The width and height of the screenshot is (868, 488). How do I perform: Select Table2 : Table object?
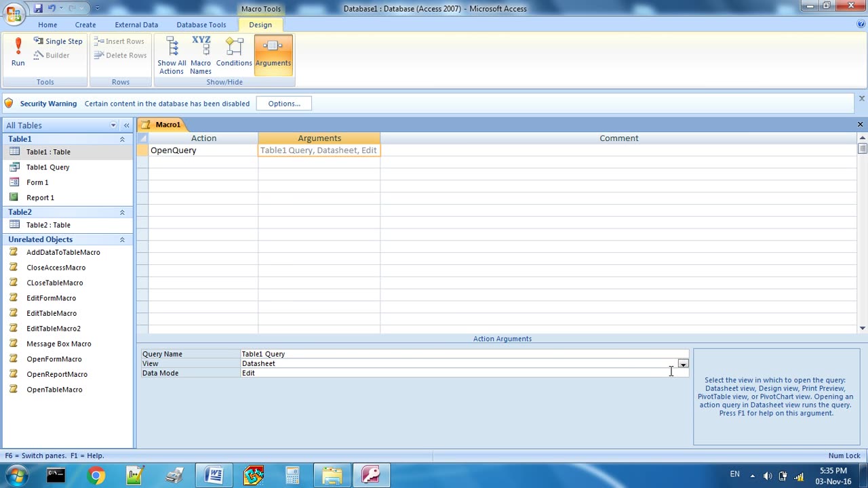click(67, 225)
